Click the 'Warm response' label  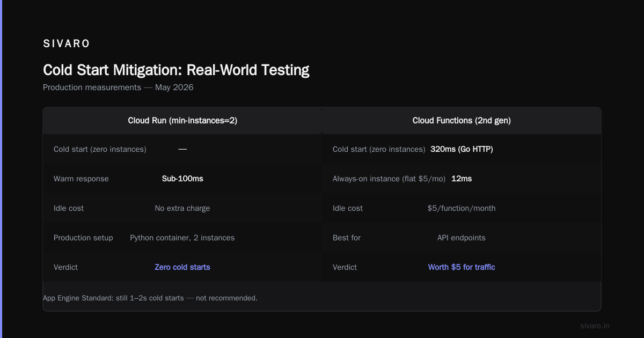point(81,179)
